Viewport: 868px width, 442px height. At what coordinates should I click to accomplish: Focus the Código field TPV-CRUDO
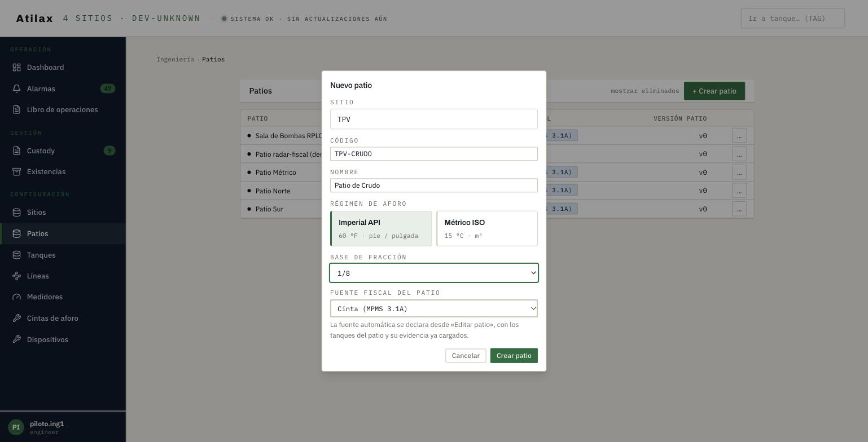point(434,154)
